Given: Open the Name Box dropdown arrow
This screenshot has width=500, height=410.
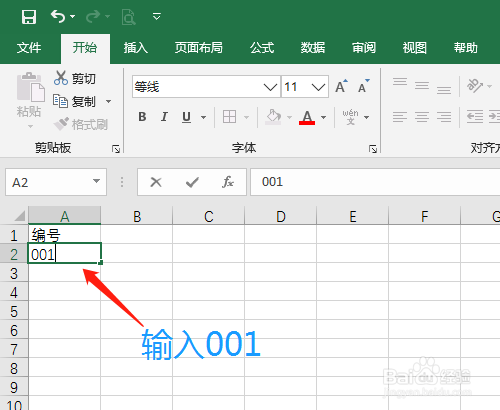Looking at the screenshot, I should point(96,181).
